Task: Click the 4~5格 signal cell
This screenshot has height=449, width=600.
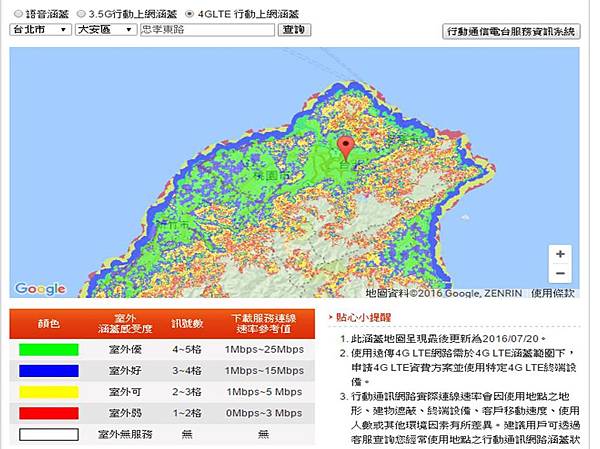Action: pos(187,349)
